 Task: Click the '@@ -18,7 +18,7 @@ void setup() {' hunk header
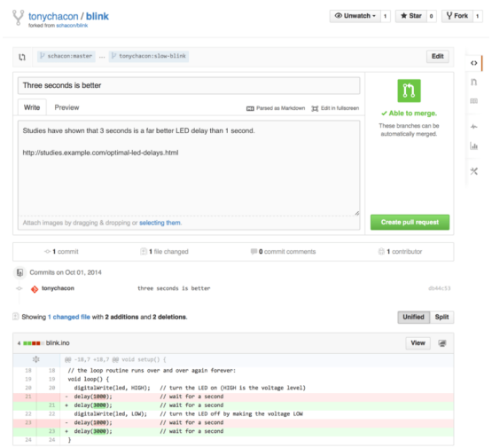pyautogui.click(x=115, y=360)
